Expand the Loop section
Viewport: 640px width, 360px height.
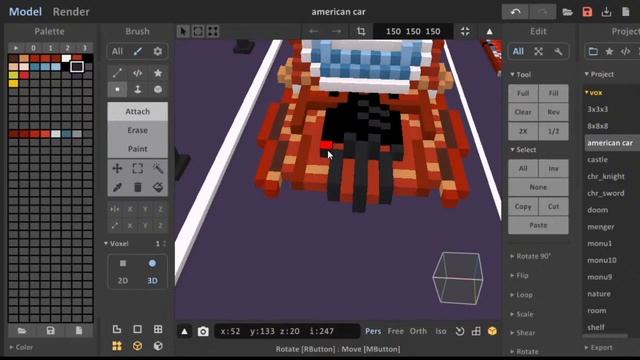click(x=522, y=295)
